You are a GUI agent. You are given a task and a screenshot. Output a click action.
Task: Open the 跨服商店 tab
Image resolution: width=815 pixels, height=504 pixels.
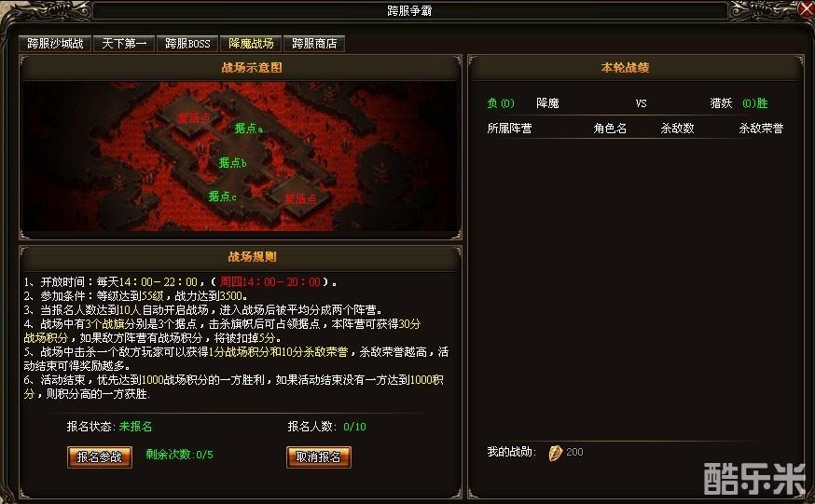pos(314,44)
